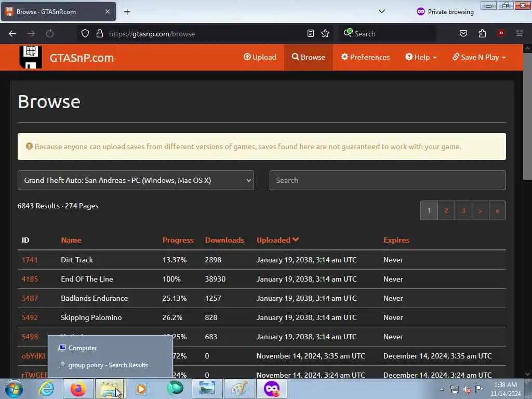Screen dimensions: 532x399
Task: Click the Windows Explorer folder taskbar icon
Action: coord(110,389)
